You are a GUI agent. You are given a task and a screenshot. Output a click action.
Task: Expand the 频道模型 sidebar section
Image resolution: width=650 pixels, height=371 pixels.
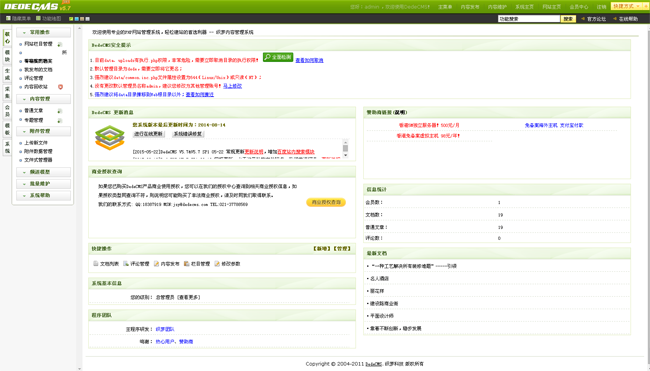(44, 172)
